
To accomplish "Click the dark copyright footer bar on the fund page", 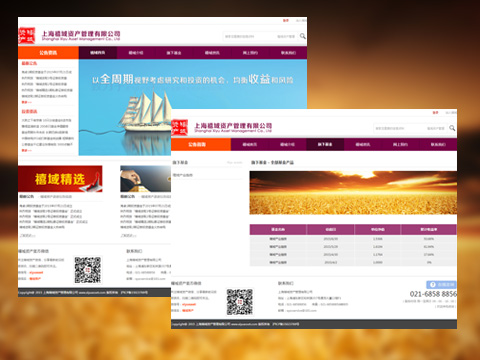I will [x=314, y=324].
